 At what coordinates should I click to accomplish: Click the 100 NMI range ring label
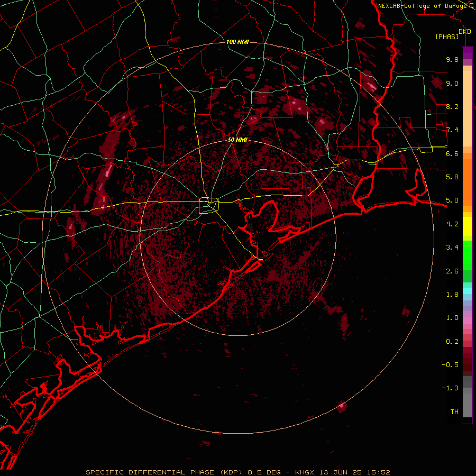(237, 42)
